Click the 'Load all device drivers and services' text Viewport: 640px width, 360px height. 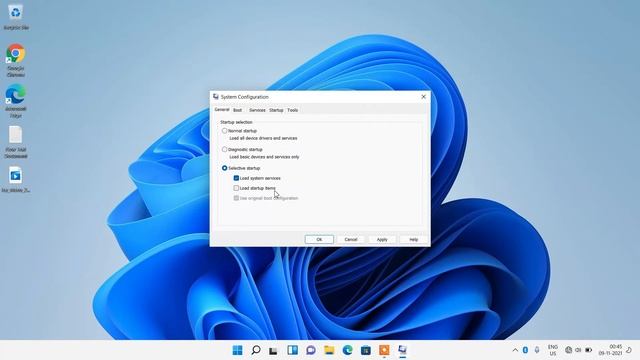[x=263, y=138]
